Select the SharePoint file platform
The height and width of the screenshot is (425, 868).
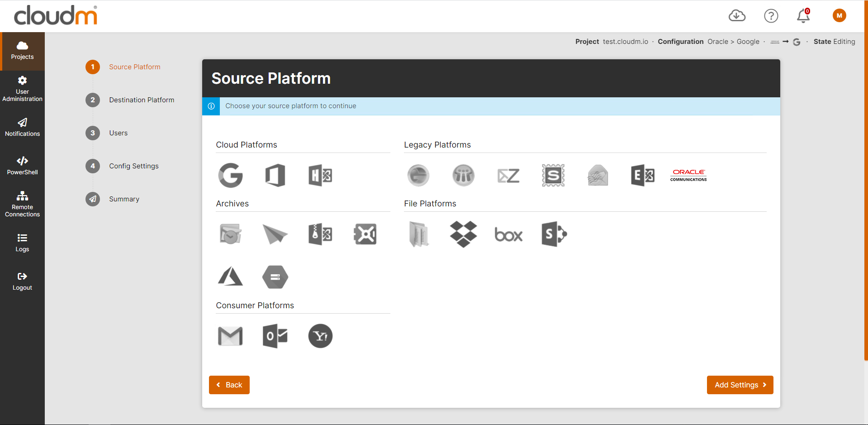(x=554, y=234)
